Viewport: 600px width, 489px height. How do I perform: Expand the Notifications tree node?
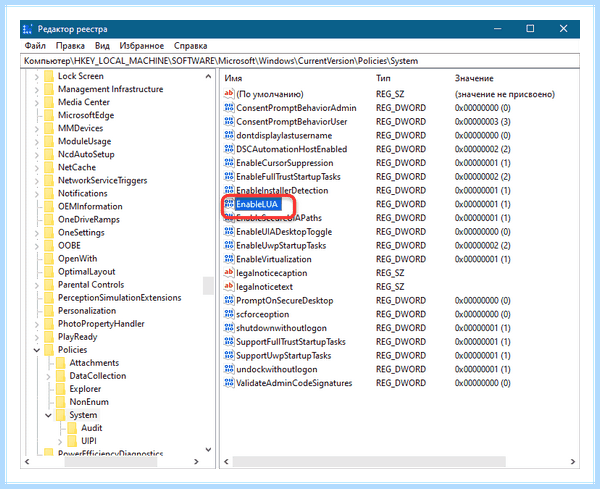click(36, 194)
